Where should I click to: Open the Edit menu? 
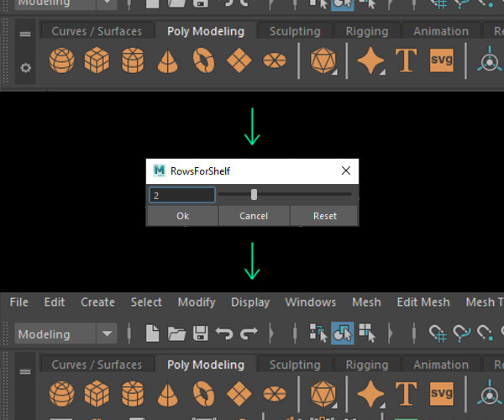[55, 302]
